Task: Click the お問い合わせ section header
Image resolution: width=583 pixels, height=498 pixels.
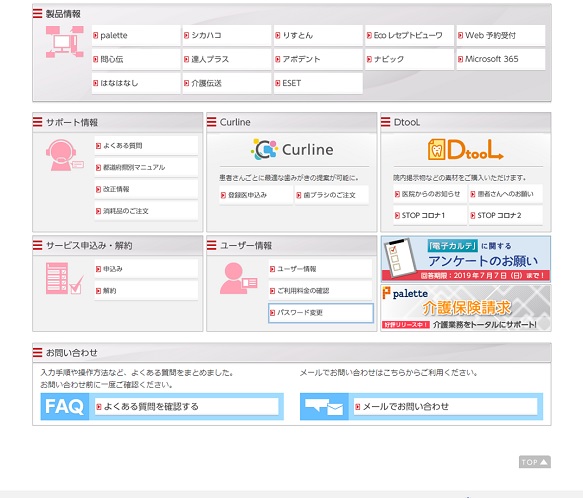Action: pos(292,353)
